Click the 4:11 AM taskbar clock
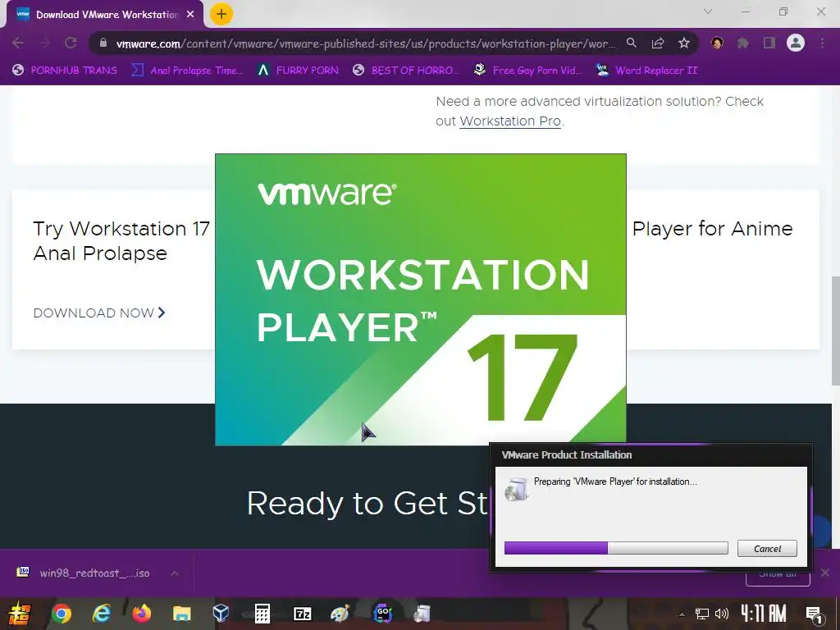 coord(764,614)
